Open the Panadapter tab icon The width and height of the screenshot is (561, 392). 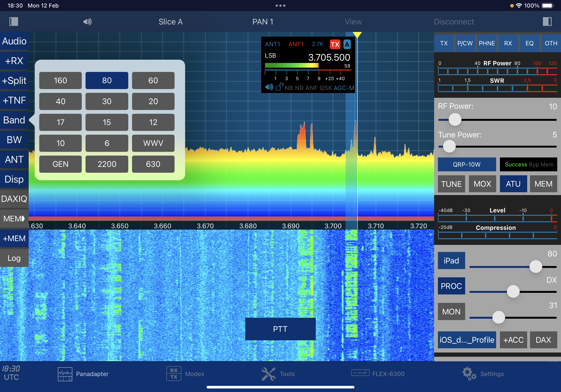(65, 374)
